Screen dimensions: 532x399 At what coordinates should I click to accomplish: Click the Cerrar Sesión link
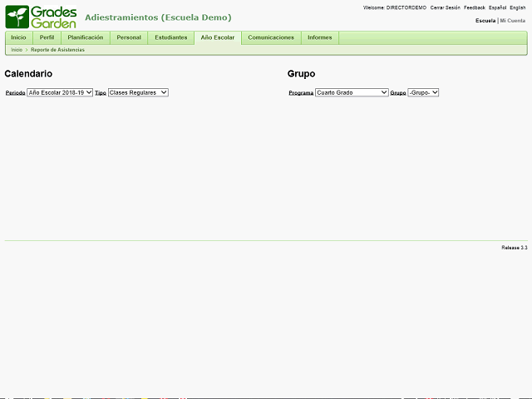tap(445, 7)
